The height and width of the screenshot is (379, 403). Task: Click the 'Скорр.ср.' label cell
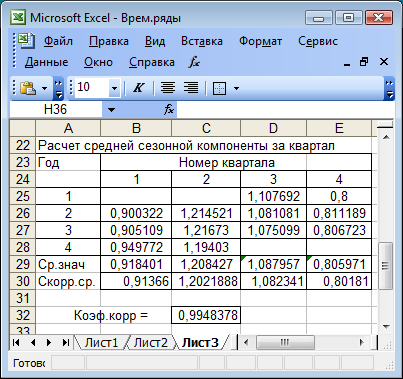68,281
